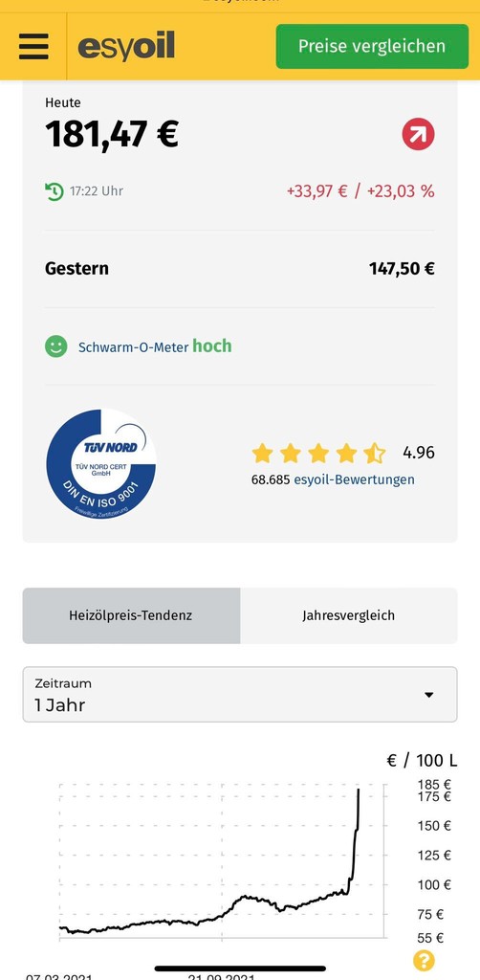Open the hamburger menu

click(33, 46)
